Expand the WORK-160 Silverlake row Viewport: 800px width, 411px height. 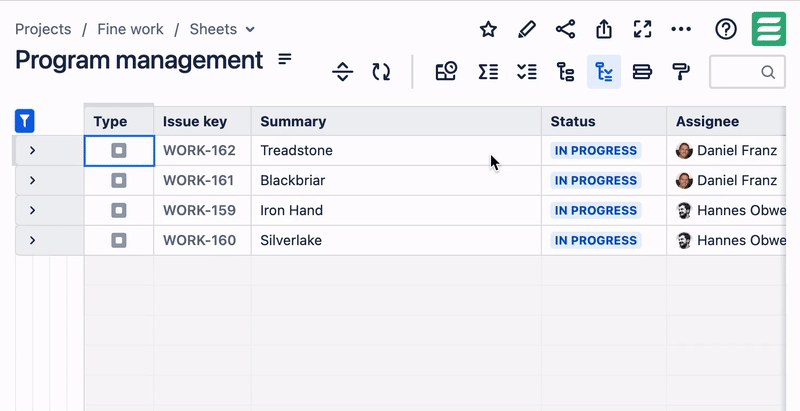32,240
